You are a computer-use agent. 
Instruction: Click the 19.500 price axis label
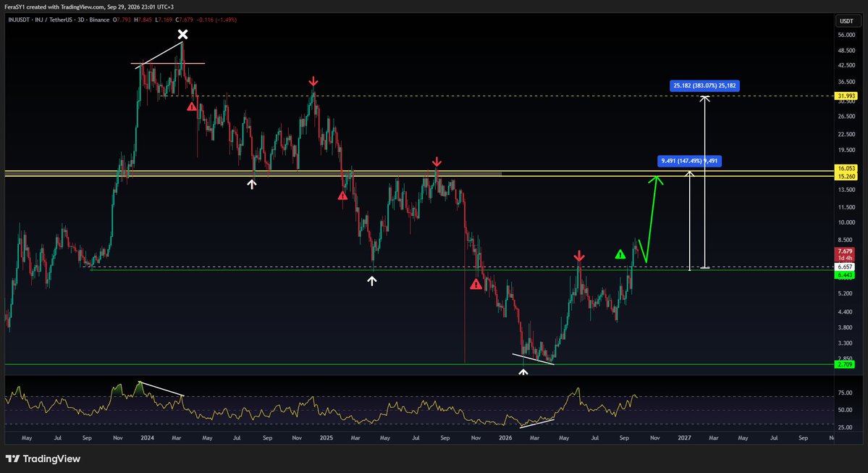point(846,150)
